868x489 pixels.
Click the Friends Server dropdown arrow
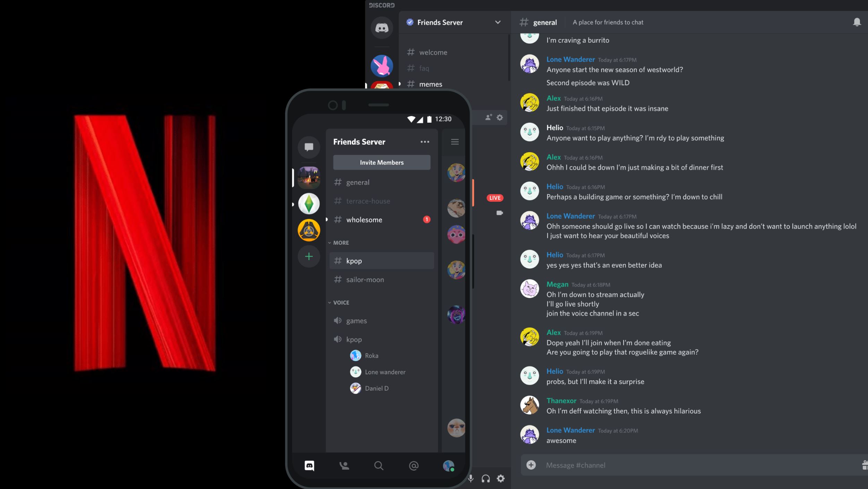(498, 22)
